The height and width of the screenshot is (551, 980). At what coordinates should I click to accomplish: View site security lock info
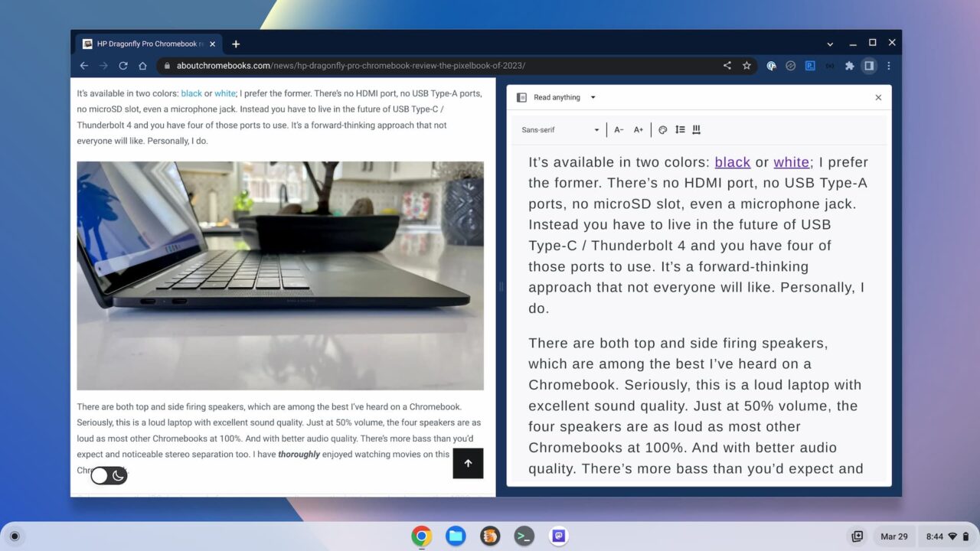click(x=168, y=66)
